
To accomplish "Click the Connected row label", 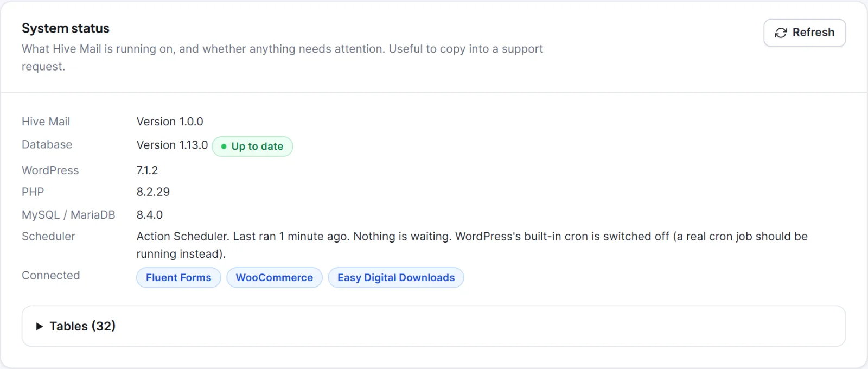I will point(51,275).
